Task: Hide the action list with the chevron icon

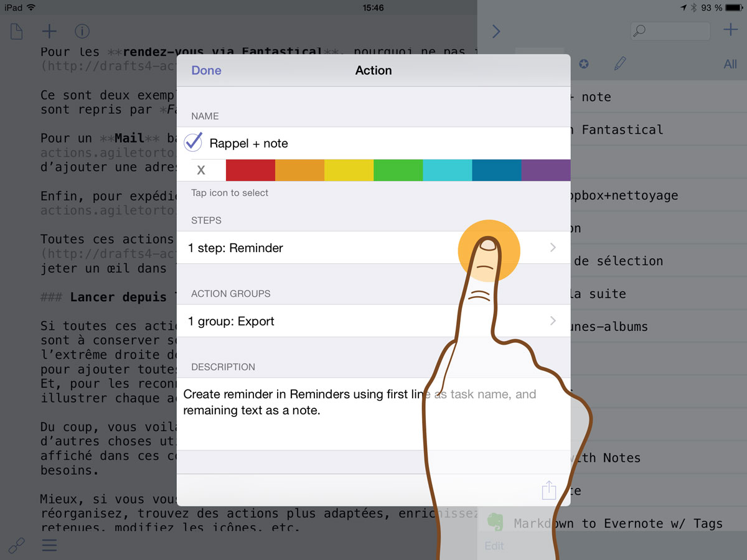Action: (496, 30)
